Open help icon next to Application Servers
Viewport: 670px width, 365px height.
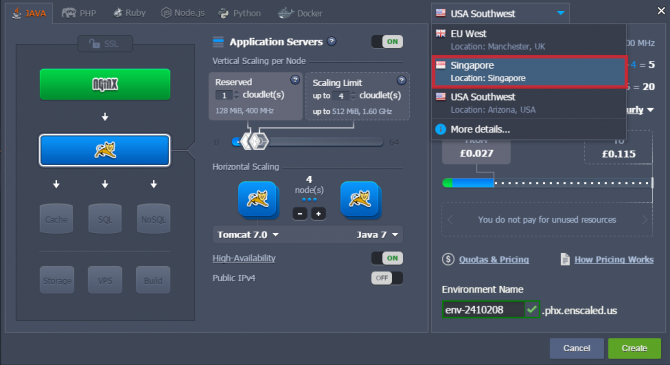point(332,41)
